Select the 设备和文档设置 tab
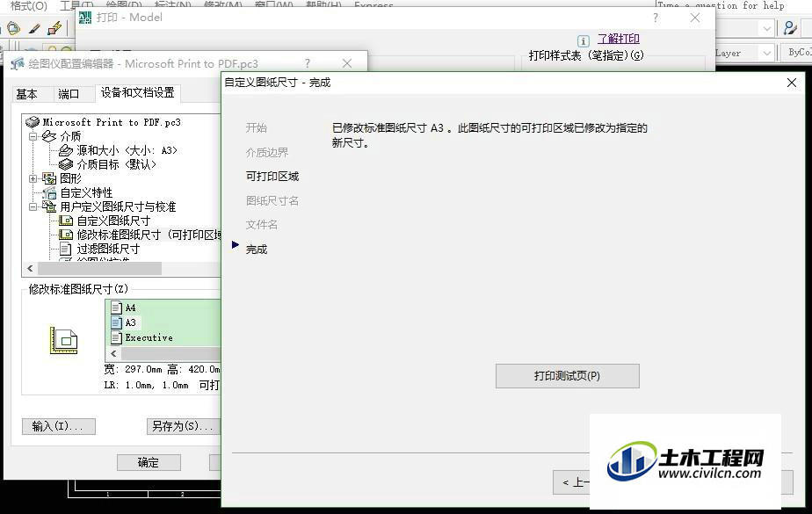Screen dimensions: 812x514 137,92
